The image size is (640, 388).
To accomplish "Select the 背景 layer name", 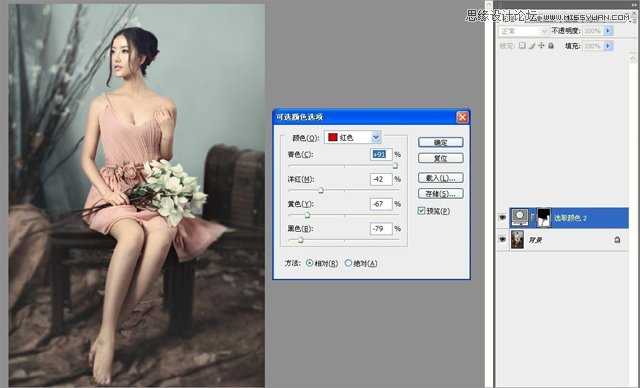I will point(535,240).
